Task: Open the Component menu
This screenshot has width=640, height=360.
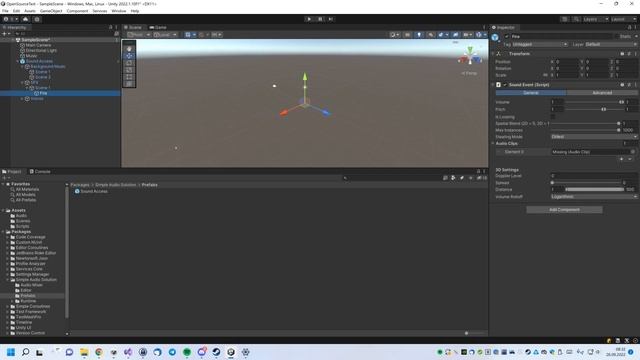Action: pyautogui.click(x=77, y=11)
